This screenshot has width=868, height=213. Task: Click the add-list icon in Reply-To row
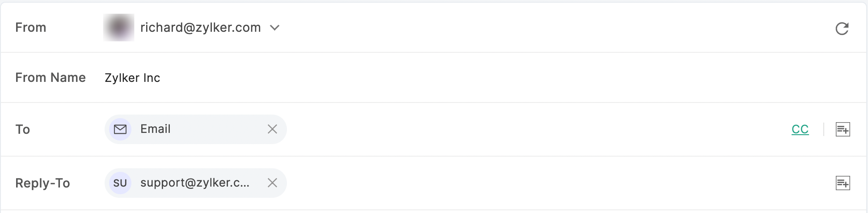pyautogui.click(x=843, y=183)
